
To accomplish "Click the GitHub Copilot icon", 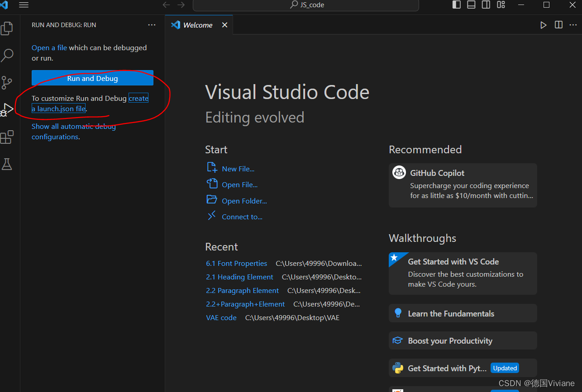I will pos(399,172).
